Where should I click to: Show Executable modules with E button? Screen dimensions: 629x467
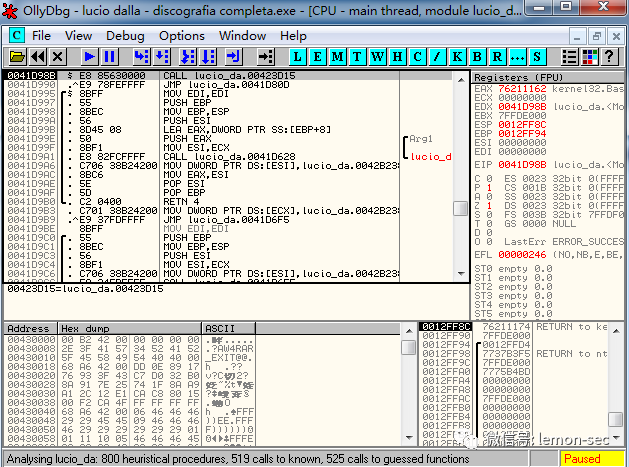coord(317,57)
